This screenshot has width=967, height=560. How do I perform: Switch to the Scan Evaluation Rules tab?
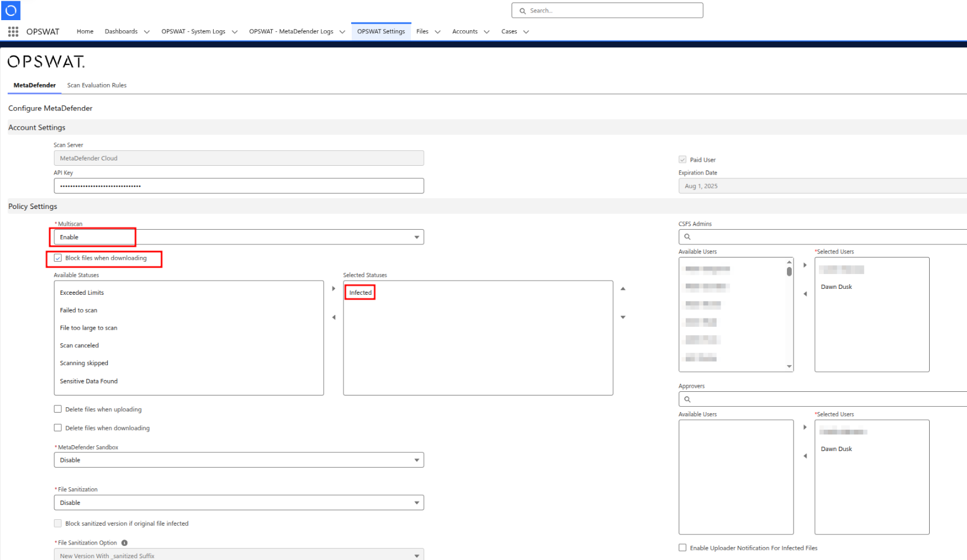[97, 85]
